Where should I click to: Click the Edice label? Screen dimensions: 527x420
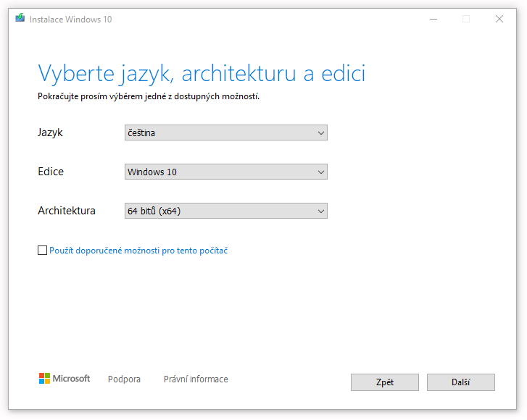pyautogui.click(x=51, y=172)
